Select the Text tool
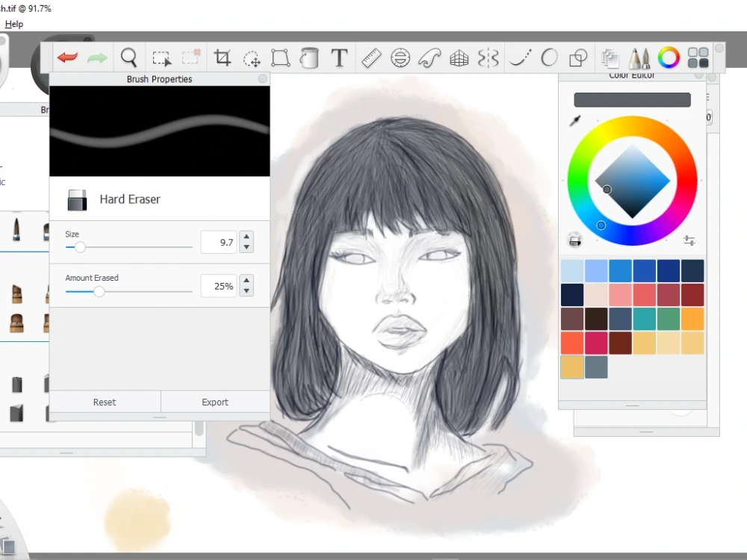Image resolution: width=747 pixels, height=560 pixels. click(x=339, y=58)
